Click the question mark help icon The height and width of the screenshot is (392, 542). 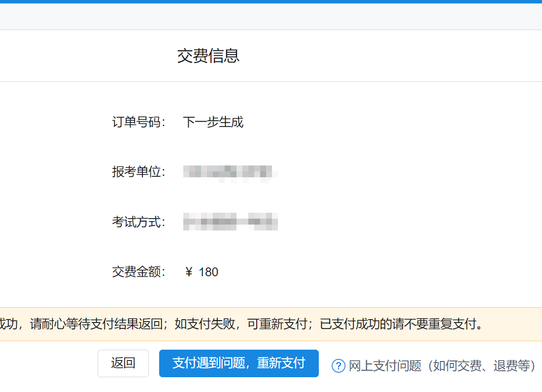pos(339,366)
